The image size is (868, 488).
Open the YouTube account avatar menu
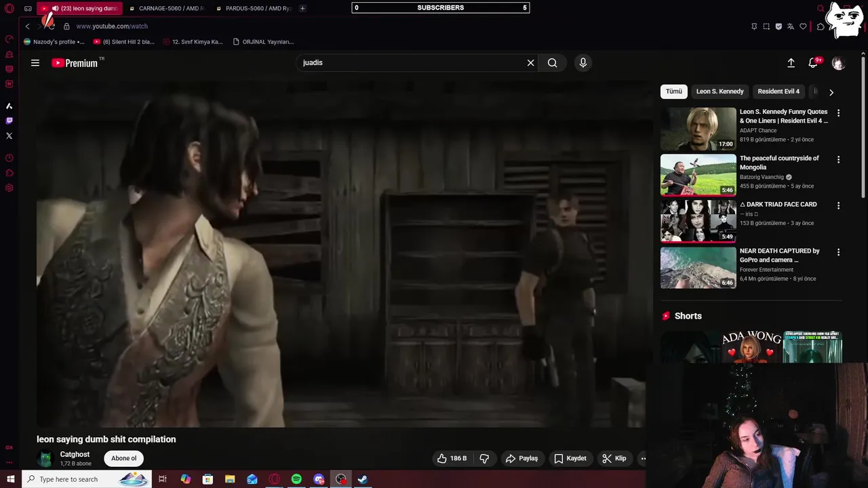tap(838, 63)
